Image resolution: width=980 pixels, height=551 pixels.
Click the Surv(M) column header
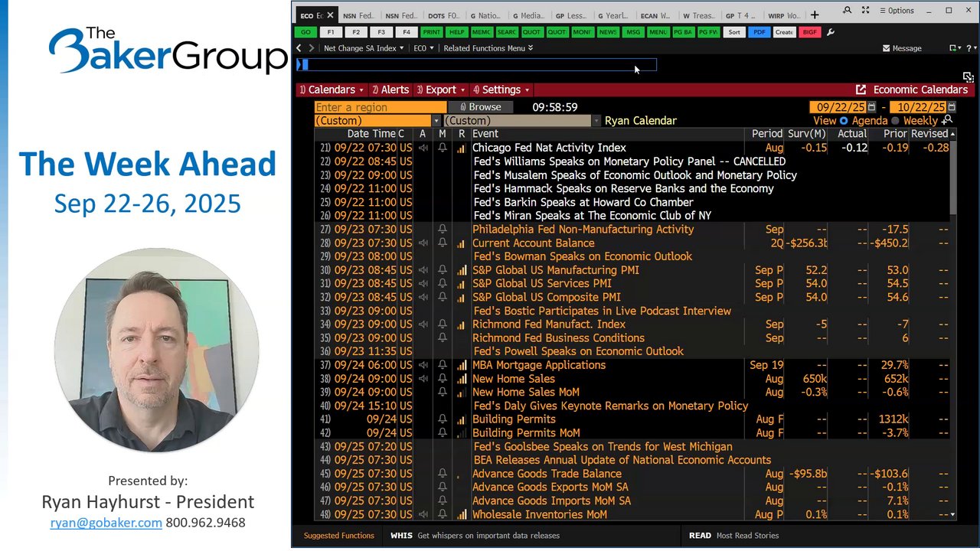click(807, 134)
